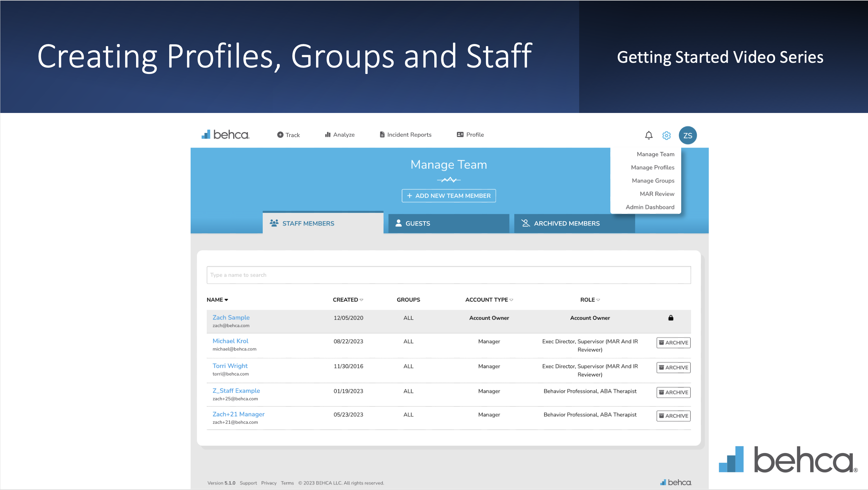Click the notification bell
Screen dimensions: 868x490
coord(649,135)
